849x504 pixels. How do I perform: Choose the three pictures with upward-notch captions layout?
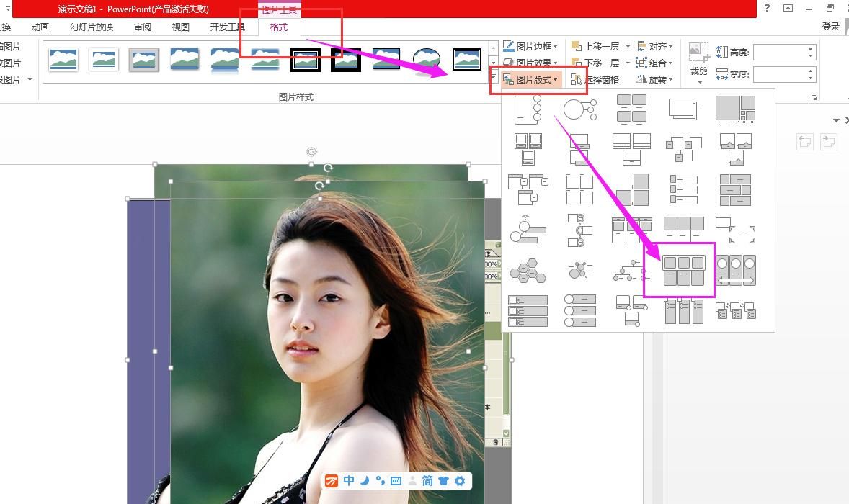pyautogui.click(x=735, y=149)
